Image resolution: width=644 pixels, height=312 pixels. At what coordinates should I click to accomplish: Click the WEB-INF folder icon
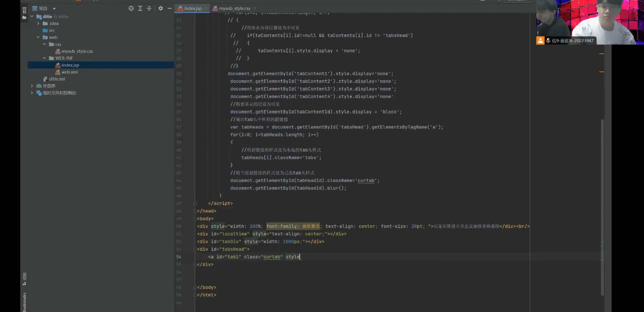(x=51, y=58)
